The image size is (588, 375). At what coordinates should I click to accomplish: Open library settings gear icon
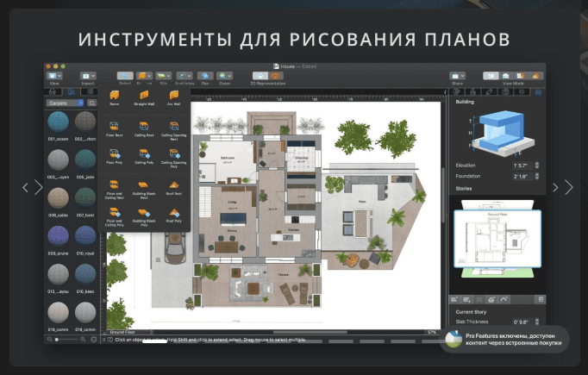click(93, 340)
